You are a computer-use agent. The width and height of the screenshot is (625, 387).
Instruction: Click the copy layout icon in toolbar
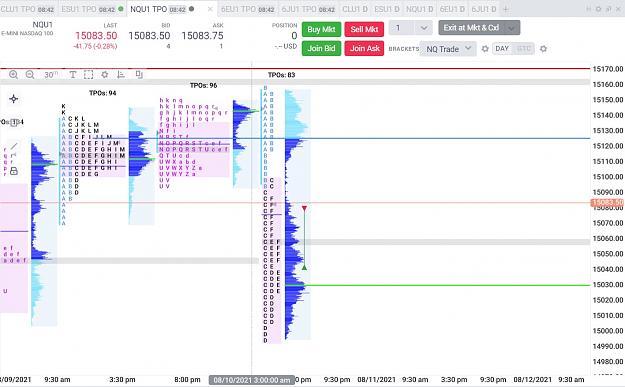coord(139,75)
